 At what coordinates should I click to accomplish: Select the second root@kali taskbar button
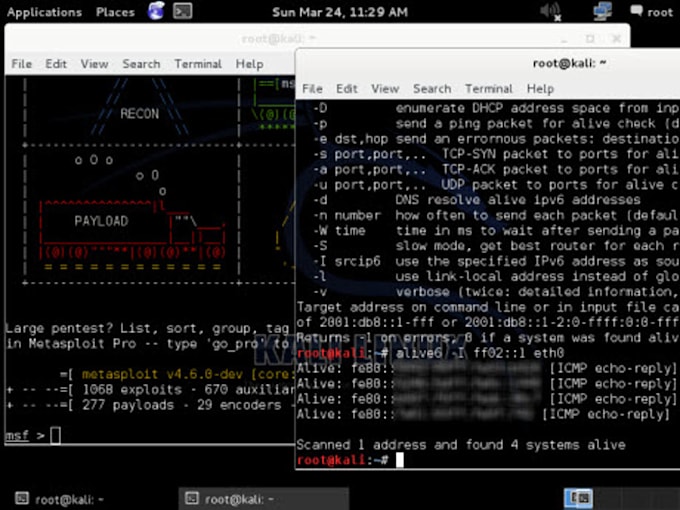(x=229, y=498)
